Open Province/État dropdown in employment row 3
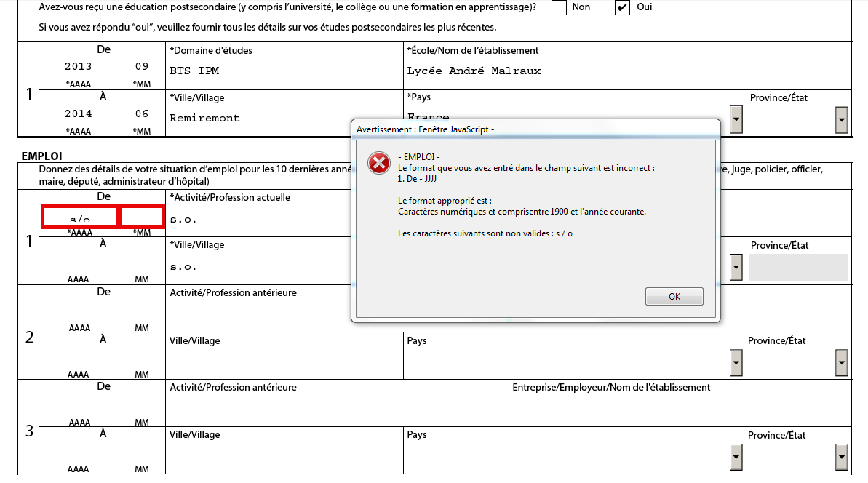The height and width of the screenshot is (483, 868). 842,457
